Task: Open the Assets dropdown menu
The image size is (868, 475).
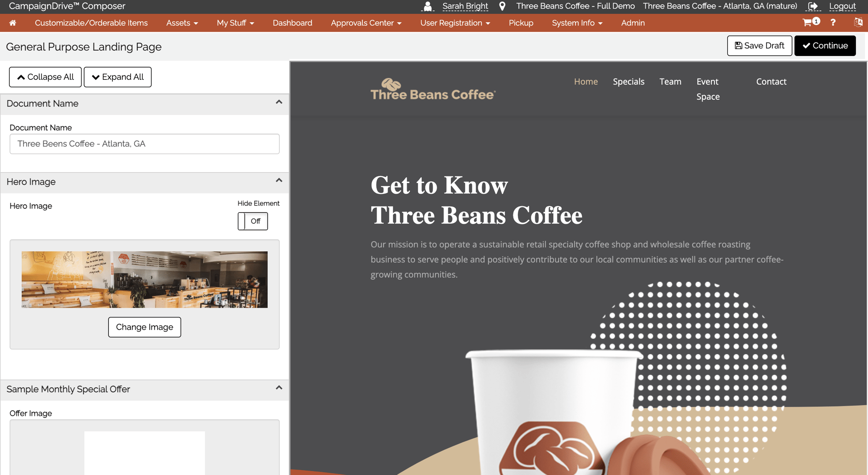Action: tap(182, 23)
